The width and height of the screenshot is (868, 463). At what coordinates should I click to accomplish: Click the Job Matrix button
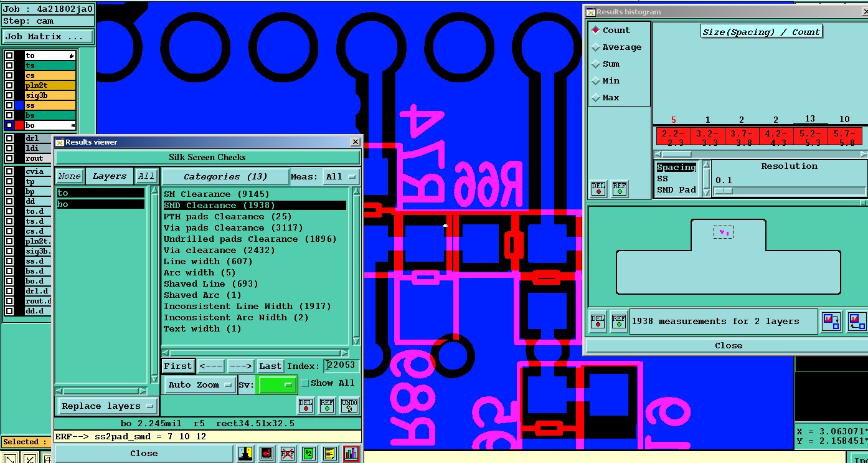point(48,37)
